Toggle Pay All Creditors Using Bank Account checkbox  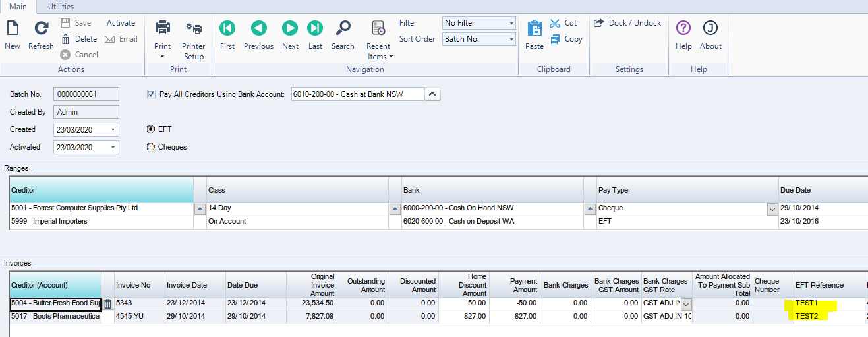152,94
